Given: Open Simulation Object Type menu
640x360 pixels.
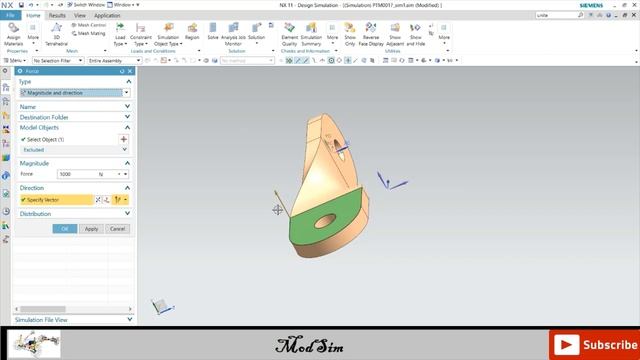Looking at the screenshot, I should click(x=168, y=34).
